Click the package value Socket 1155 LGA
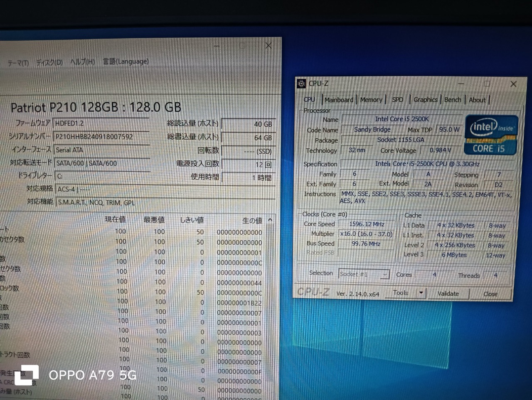This screenshot has width=532, height=400. [401, 140]
